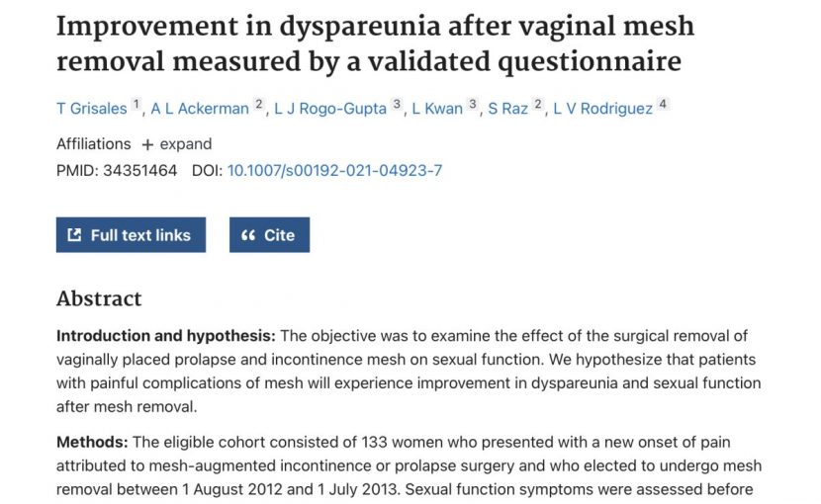Image resolution: width=821 pixels, height=504 pixels.
Task: Open author A L Ackerman link
Action: 200,109
